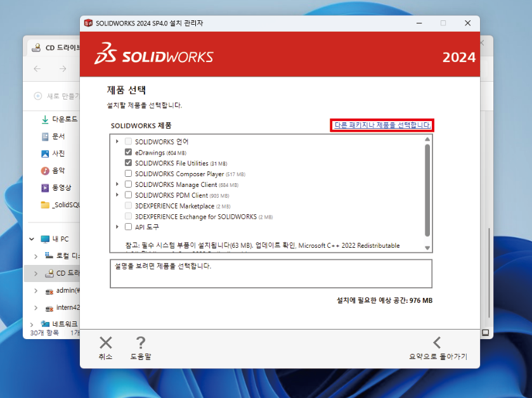Open Help via the question mark icon

[141, 343]
